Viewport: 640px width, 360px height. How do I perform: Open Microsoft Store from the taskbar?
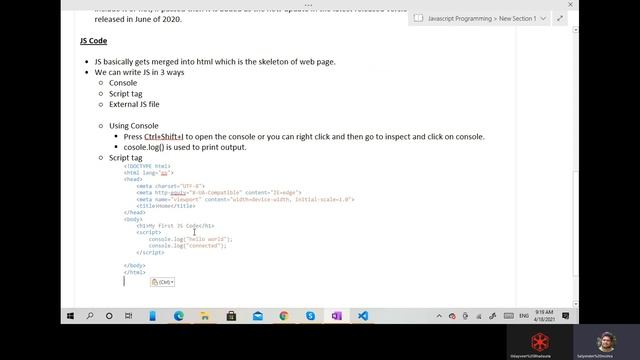(231, 316)
